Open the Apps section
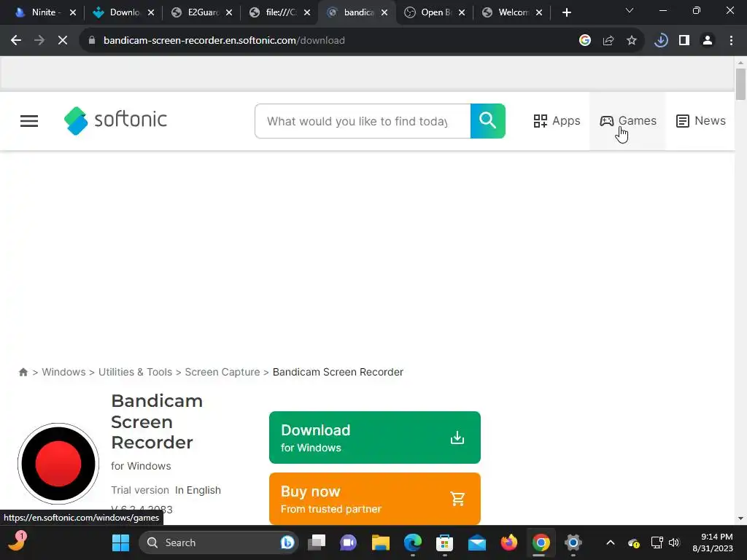The height and width of the screenshot is (560, 747). (x=557, y=121)
